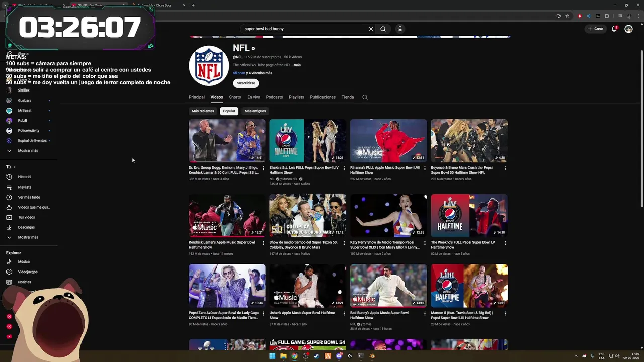Open Videojuegos under Explorar
Screen dimensions: 644x362
(28, 272)
